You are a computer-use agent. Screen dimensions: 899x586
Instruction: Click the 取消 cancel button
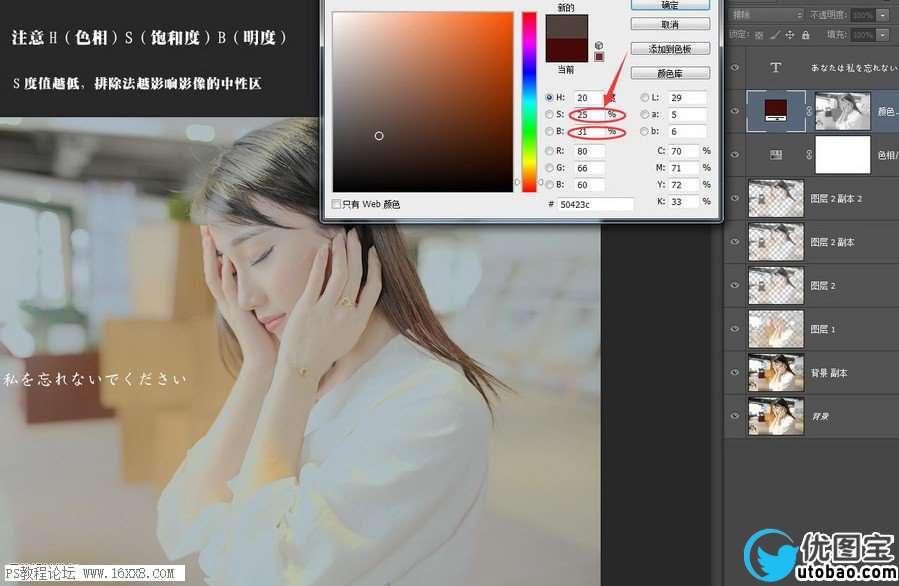(670, 25)
